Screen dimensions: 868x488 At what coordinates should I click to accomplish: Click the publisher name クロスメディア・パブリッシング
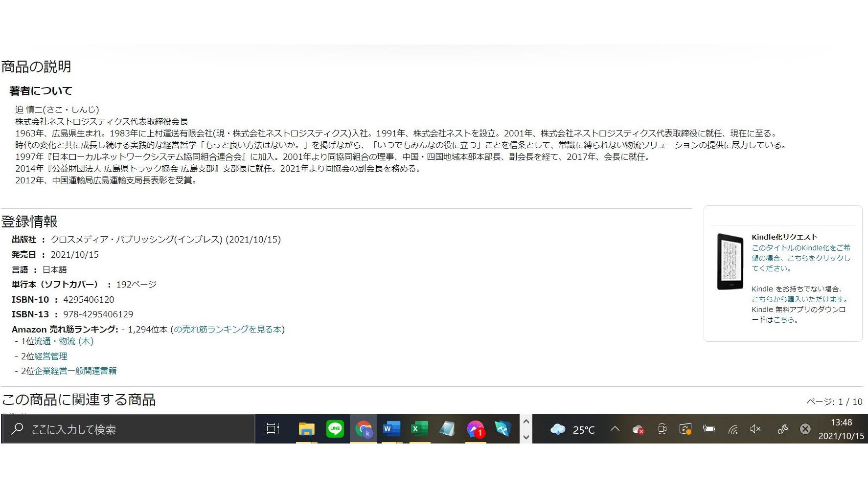[x=112, y=239]
